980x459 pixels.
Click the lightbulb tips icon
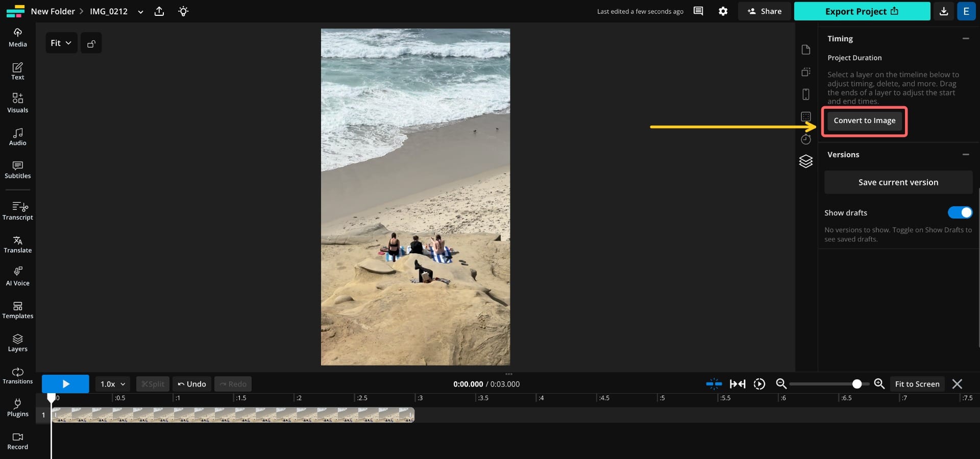[183, 11]
